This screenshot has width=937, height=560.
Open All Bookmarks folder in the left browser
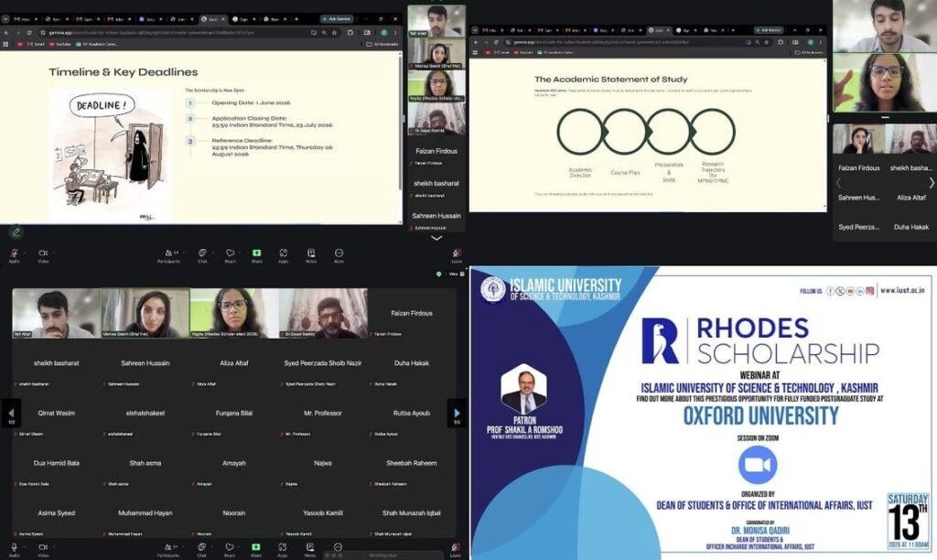382,44
